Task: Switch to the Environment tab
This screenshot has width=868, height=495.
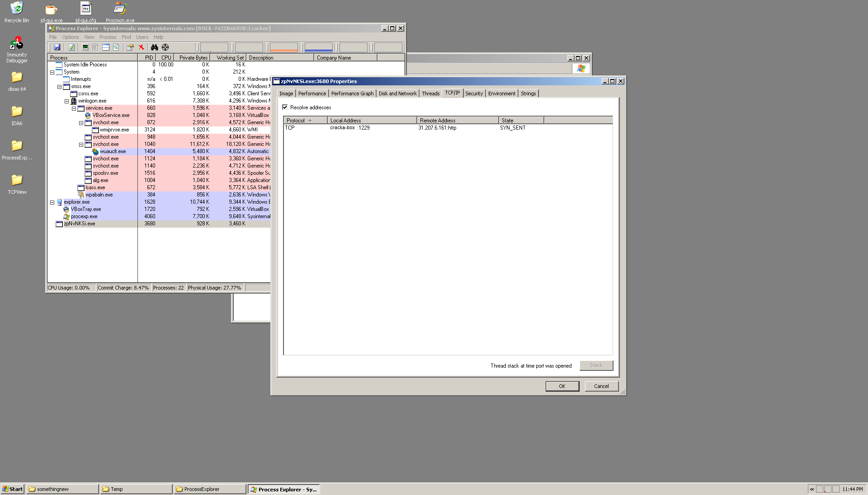Action: click(x=501, y=93)
